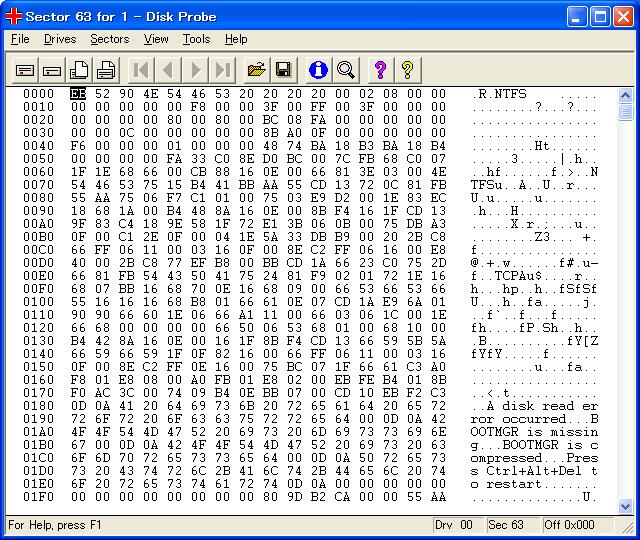Jump to last sector button
Viewport: 640px width, 540px height.
pos(222,70)
